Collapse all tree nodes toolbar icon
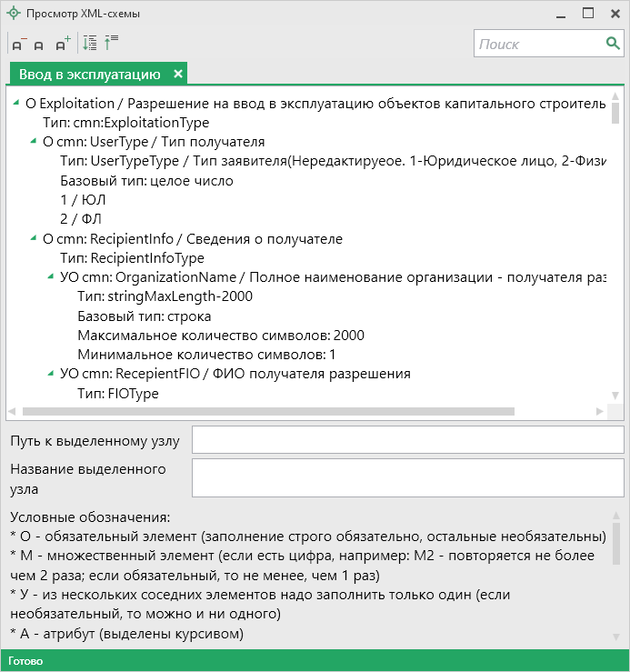 (x=112, y=43)
